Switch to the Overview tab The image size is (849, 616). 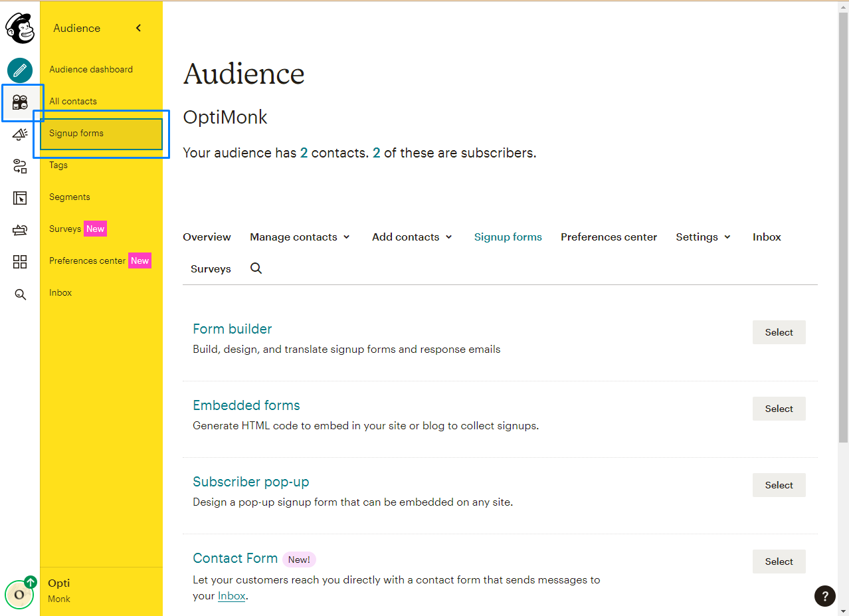pyautogui.click(x=207, y=237)
